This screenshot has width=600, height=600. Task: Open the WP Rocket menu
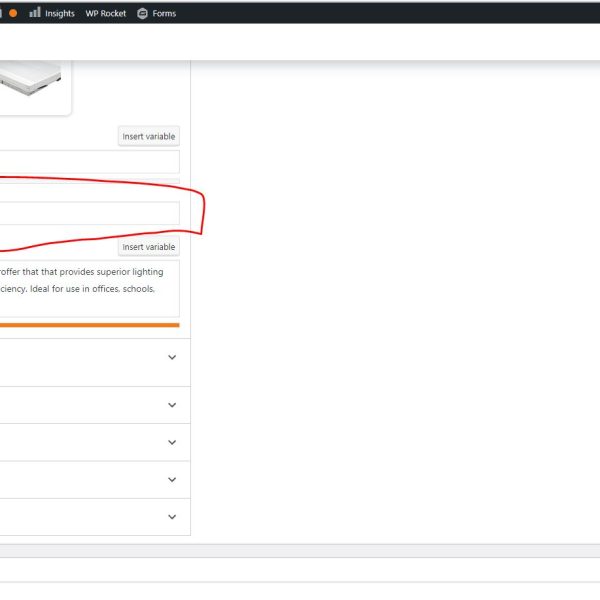point(106,13)
